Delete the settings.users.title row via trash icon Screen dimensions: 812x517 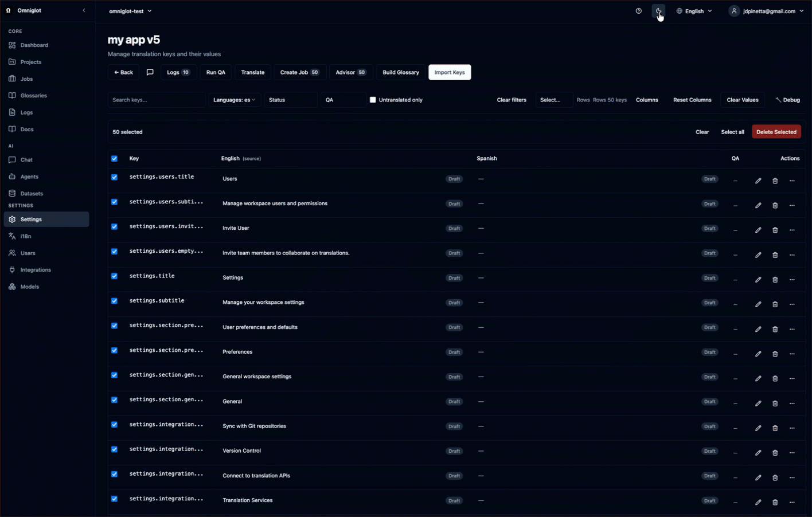(x=775, y=181)
